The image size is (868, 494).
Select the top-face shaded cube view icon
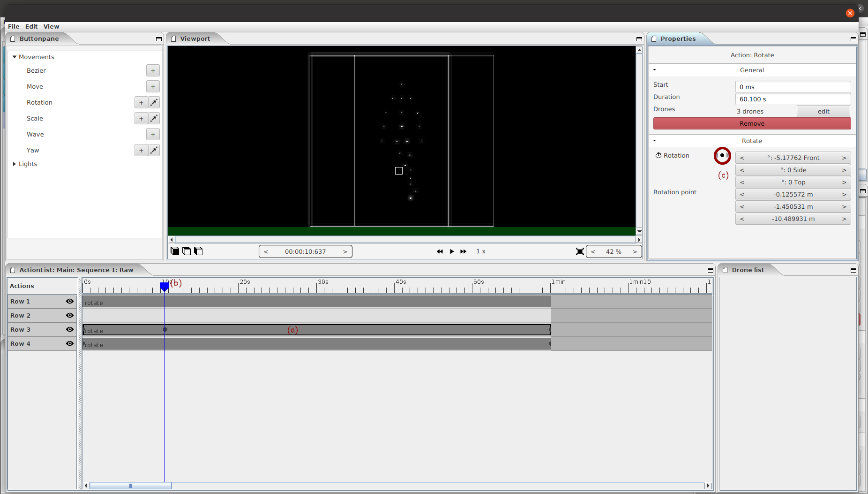[187, 251]
